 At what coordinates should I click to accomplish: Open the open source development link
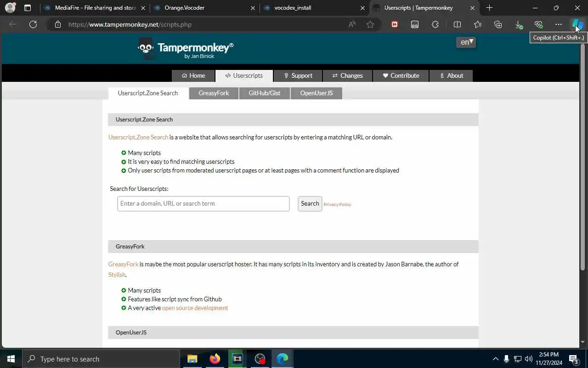195,308
